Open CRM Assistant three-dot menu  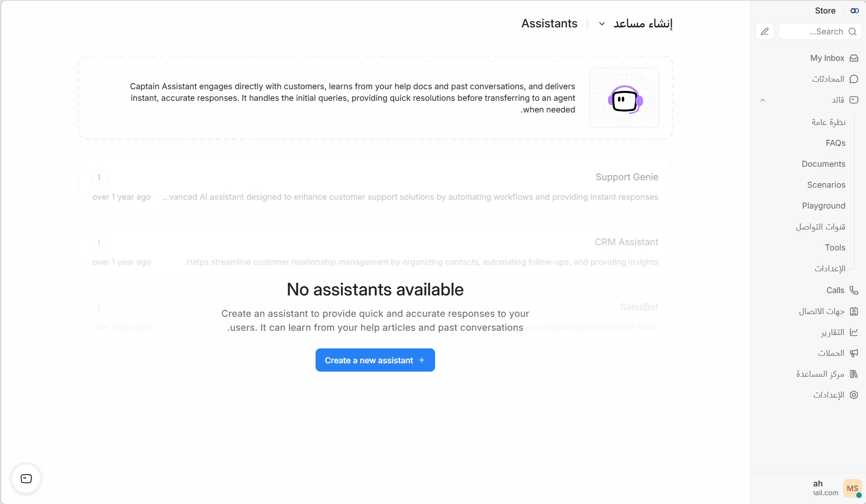tap(99, 242)
